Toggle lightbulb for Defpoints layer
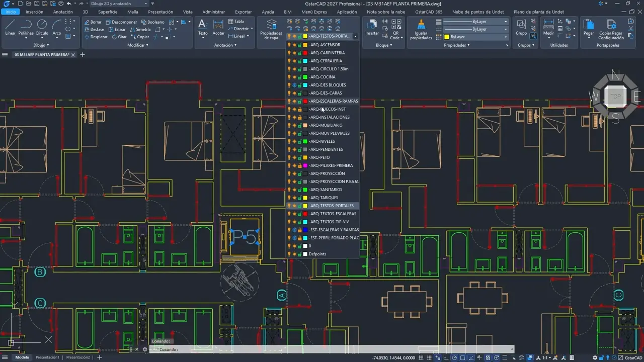The image size is (644, 362). [x=289, y=254]
